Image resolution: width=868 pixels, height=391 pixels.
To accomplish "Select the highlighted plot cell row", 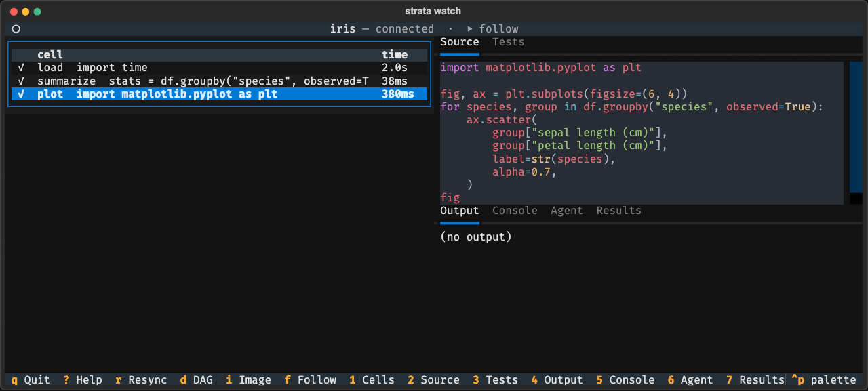I will click(x=219, y=94).
